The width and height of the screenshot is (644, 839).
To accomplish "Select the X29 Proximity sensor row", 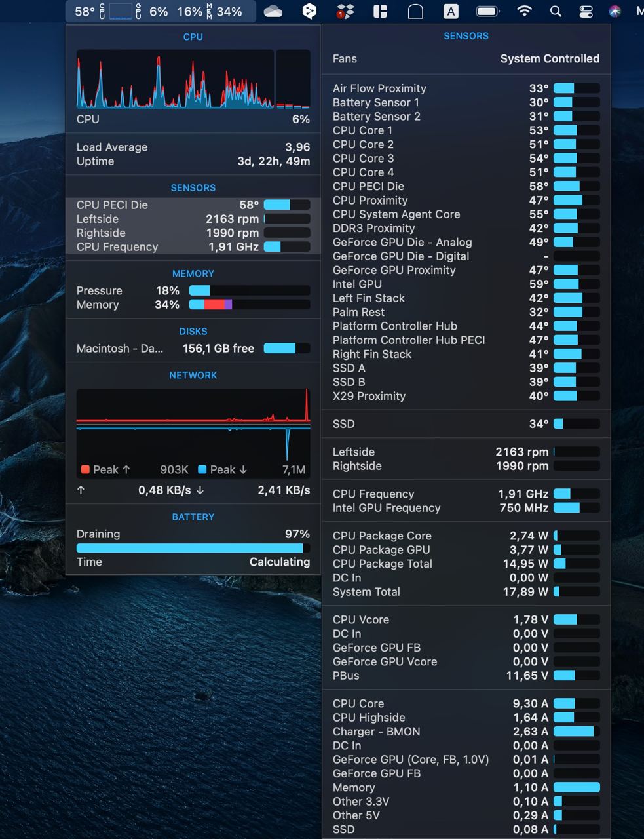I will pyautogui.click(x=466, y=396).
